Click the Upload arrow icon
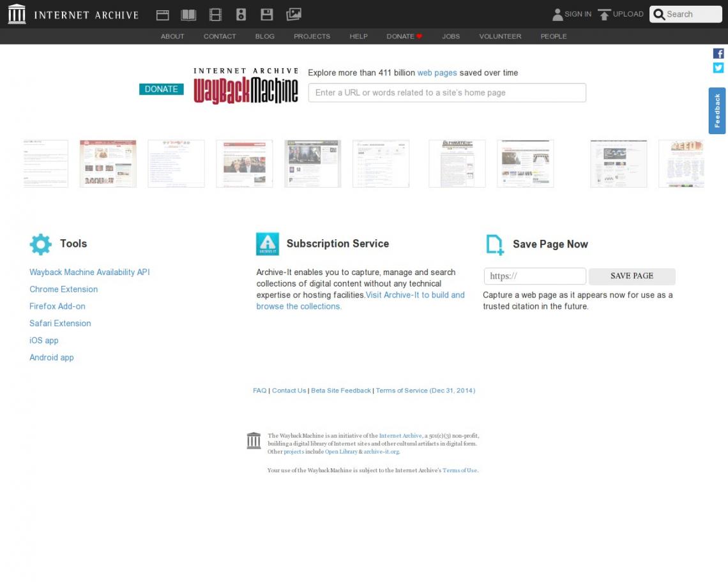Viewport: 728px width, 582px height. pos(604,15)
